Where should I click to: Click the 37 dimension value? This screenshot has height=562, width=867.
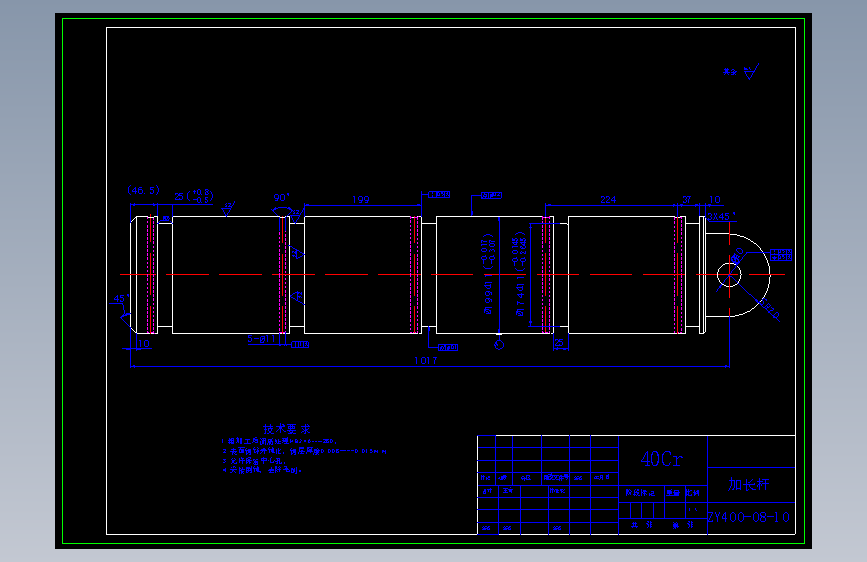[686, 199]
